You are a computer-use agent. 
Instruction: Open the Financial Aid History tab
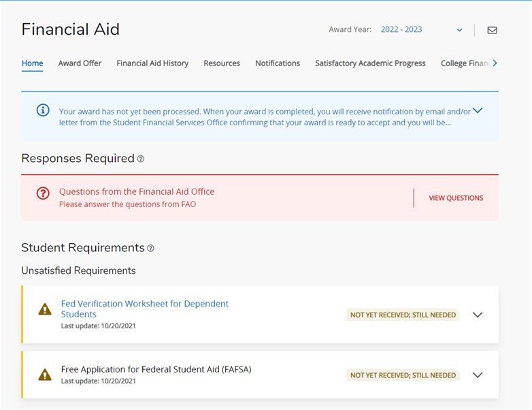click(x=152, y=63)
